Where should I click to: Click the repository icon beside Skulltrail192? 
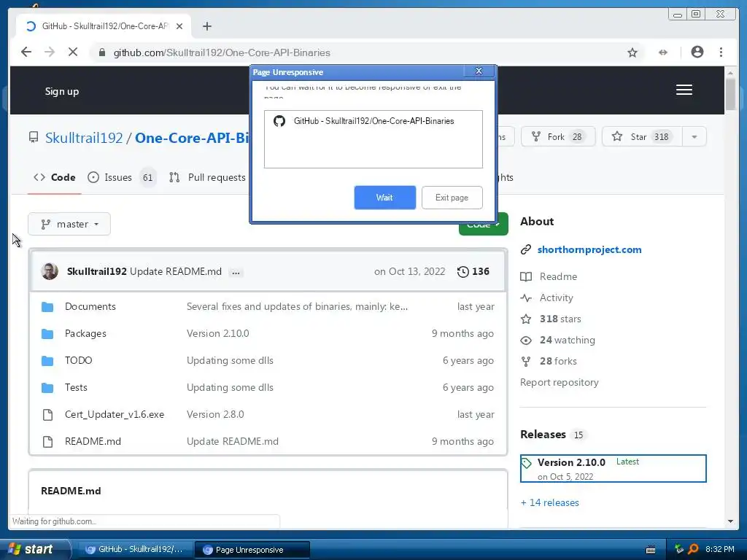[34, 138]
